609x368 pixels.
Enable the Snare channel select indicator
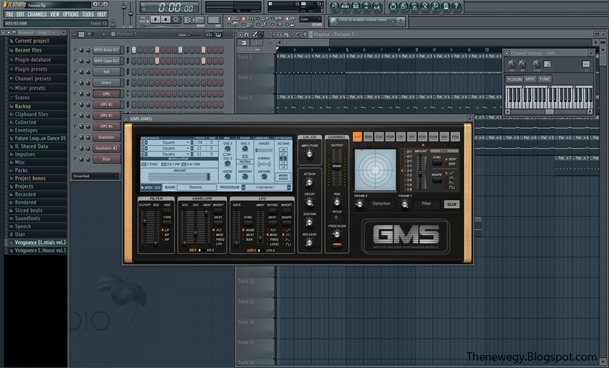[x=127, y=83]
